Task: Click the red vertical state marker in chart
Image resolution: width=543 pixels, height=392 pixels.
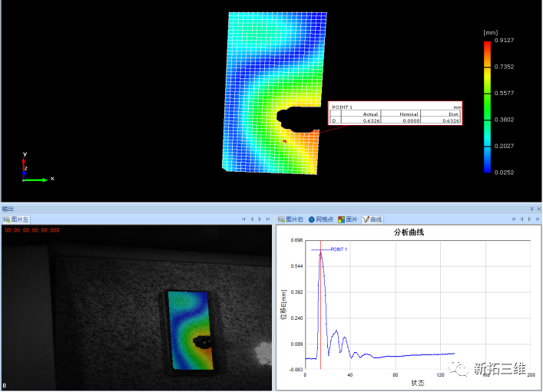Action: (321, 305)
